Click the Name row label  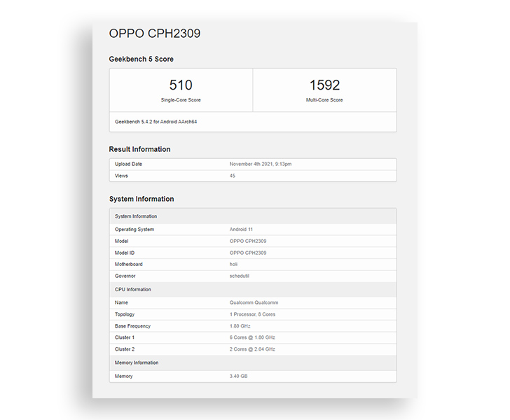121,302
